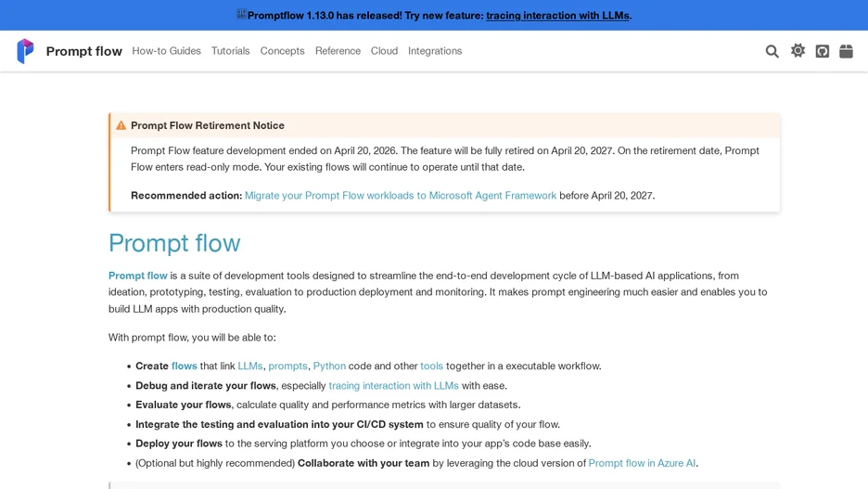Click Integrate the testing and evaluation text
The image size is (868, 489).
(x=279, y=424)
